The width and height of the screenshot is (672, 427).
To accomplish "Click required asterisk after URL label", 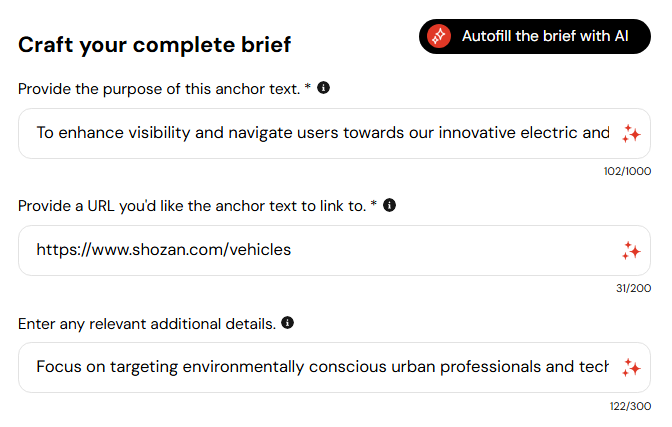I will (374, 203).
